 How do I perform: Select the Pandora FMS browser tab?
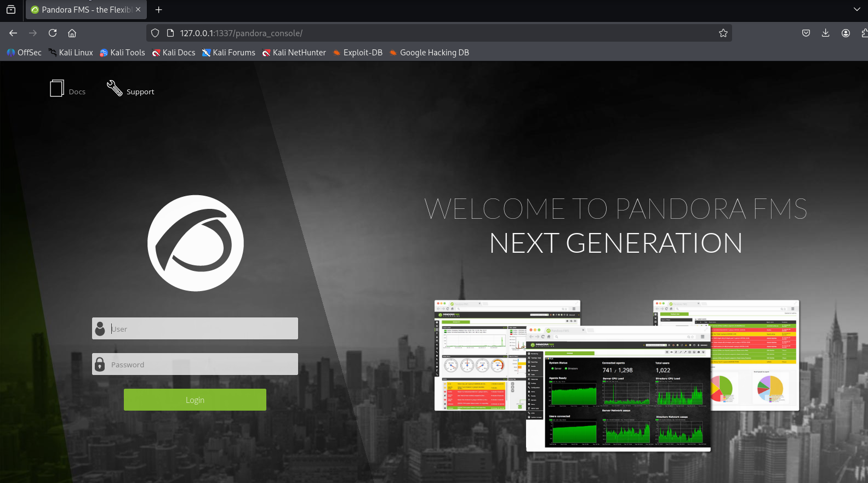(86, 10)
